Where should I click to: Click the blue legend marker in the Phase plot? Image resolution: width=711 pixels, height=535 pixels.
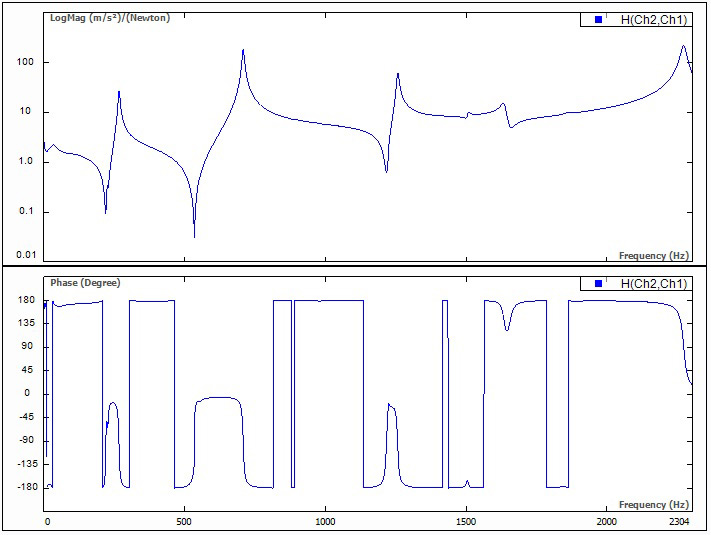pos(598,284)
